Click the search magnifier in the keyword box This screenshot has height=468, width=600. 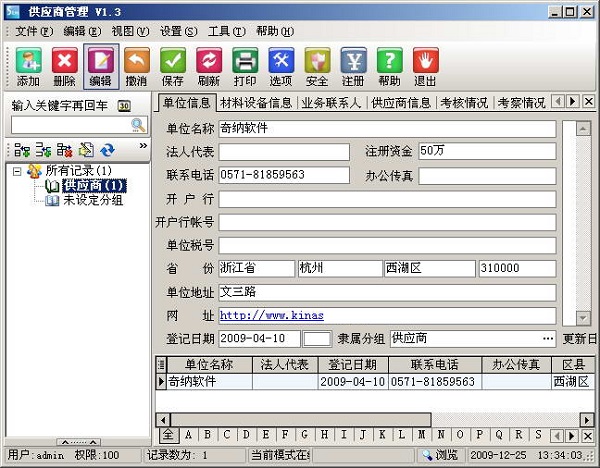click(x=138, y=125)
